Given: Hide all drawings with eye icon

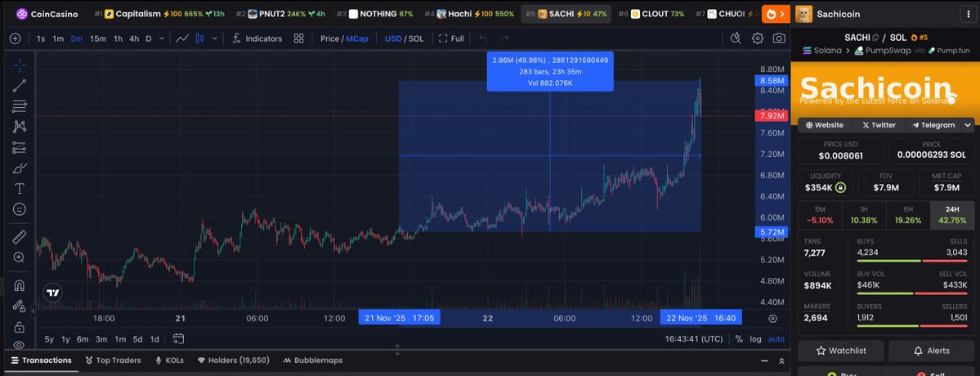Looking at the screenshot, I should tap(20, 345).
